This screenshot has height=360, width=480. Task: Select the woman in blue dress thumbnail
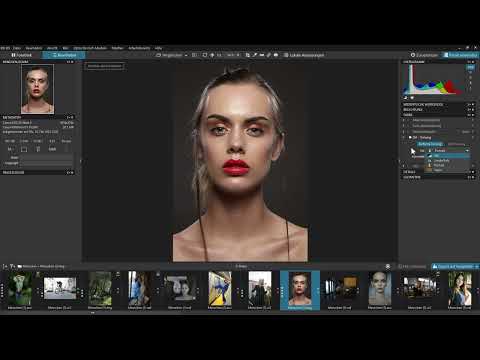tap(460, 288)
